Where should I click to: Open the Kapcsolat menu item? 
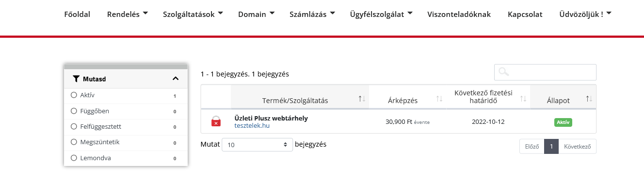[x=525, y=14]
